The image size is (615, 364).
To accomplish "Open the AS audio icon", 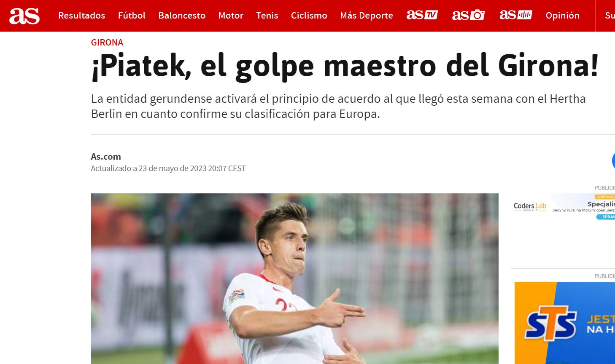I will (515, 15).
